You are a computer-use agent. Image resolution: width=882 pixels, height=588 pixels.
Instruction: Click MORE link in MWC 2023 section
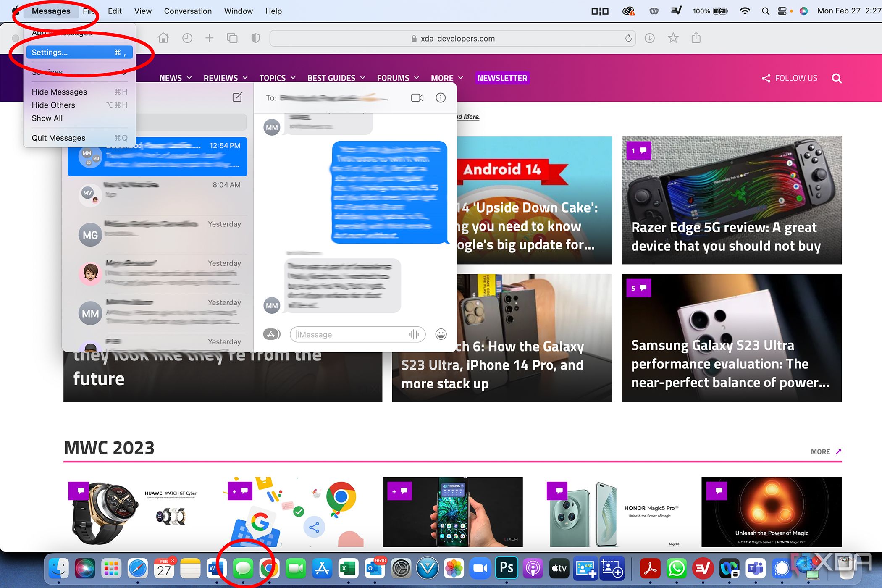click(x=826, y=451)
